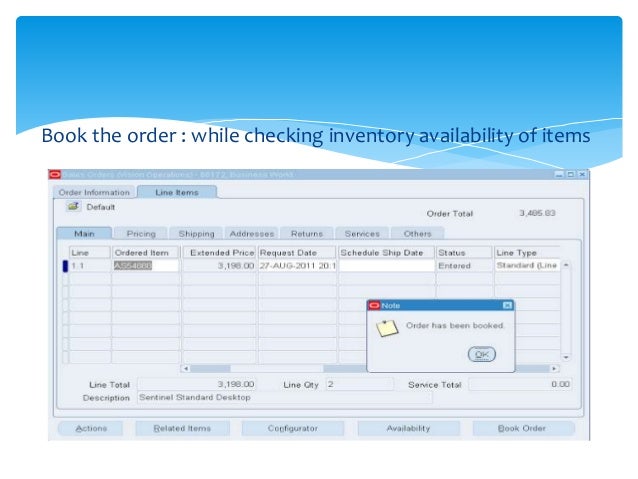The image size is (638, 479).
Task: Click the folder icon beside Default
Action: coord(73,206)
